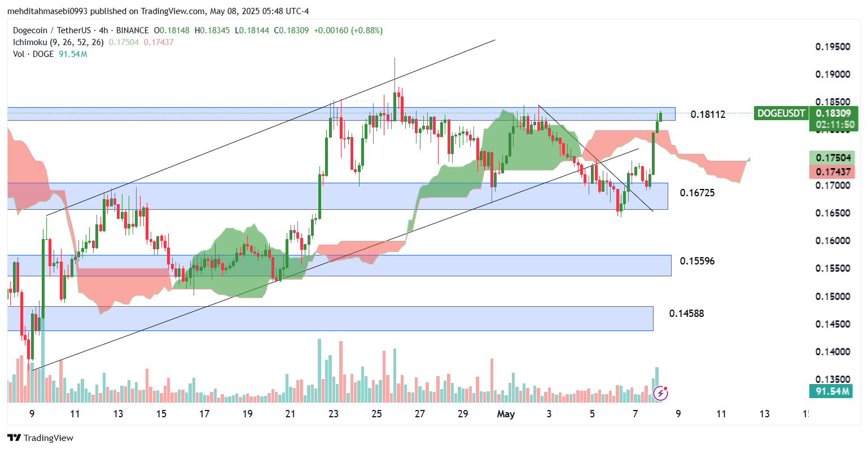Click the TradingView logo at bottom left
This screenshot has height=450, width=868.
pyautogui.click(x=40, y=438)
